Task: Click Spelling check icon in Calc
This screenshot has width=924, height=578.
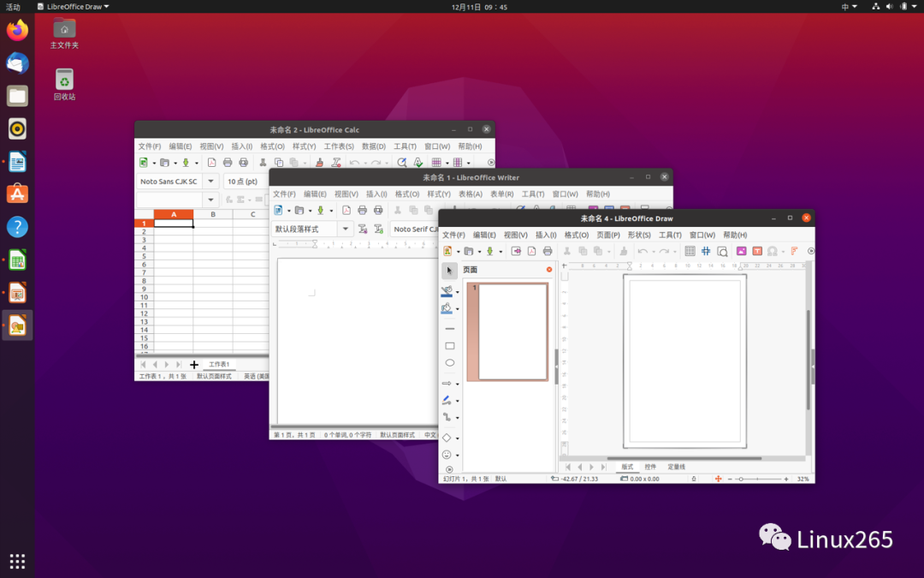Action: [x=418, y=162]
